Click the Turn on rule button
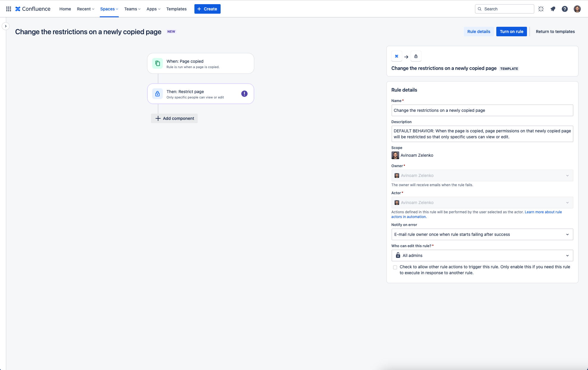Image resolution: width=588 pixels, height=370 pixels. (x=511, y=32)
